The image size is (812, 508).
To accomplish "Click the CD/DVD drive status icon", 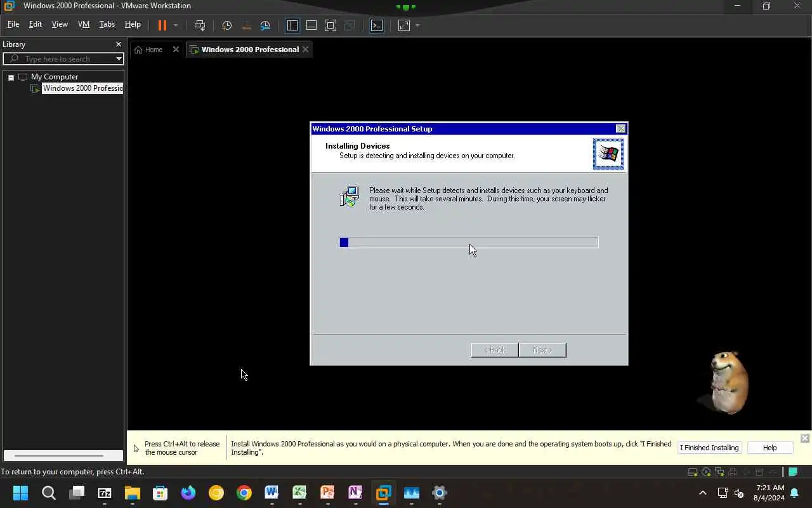I will (x=706, y=472).
